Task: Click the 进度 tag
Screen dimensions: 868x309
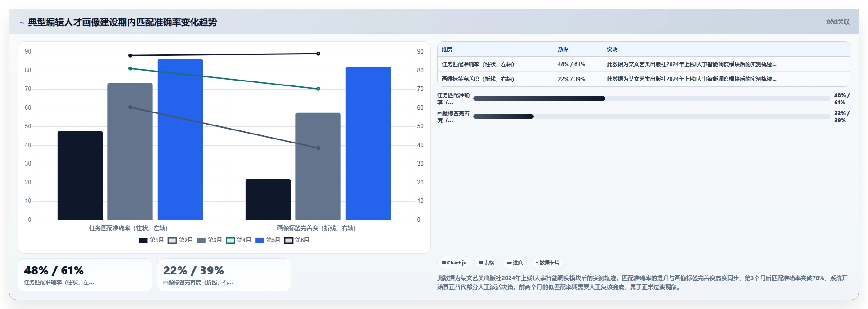Action: pyautogui.click(x=515, y=263)
